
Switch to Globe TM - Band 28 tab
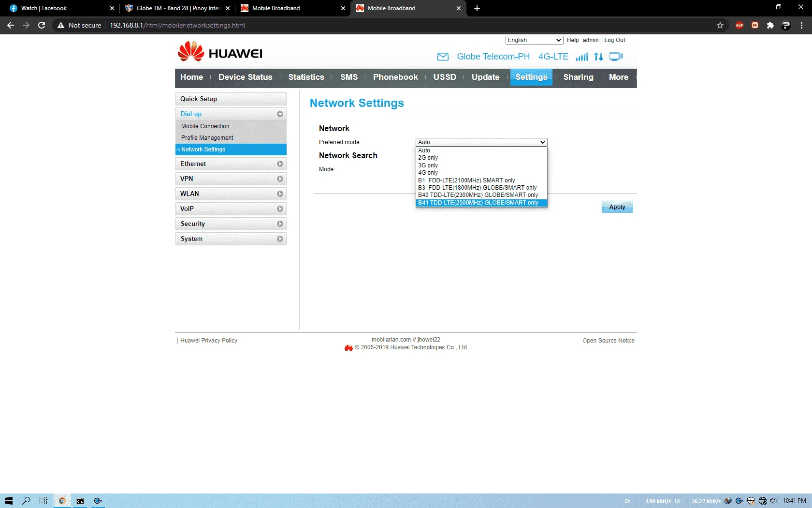click(177, 8)
